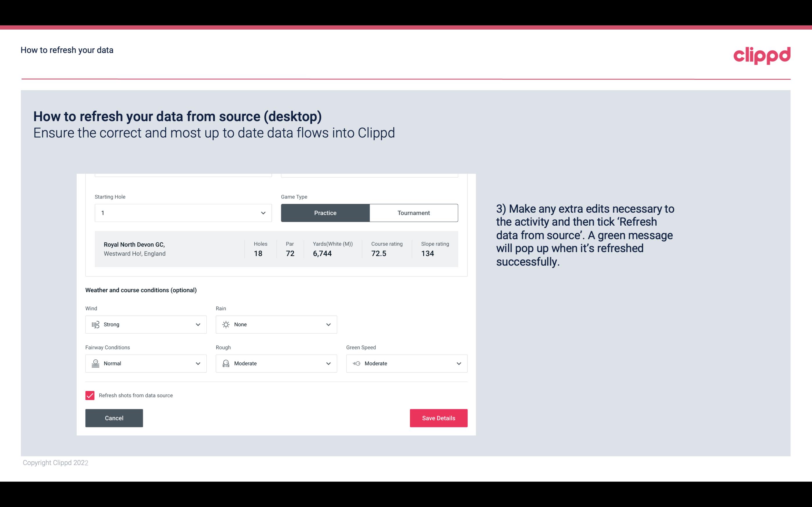Image resolution: width=812 pixels, height=507 pixels.
Task: Click the rain condition dropdown icon
Action: coord(329,324)
